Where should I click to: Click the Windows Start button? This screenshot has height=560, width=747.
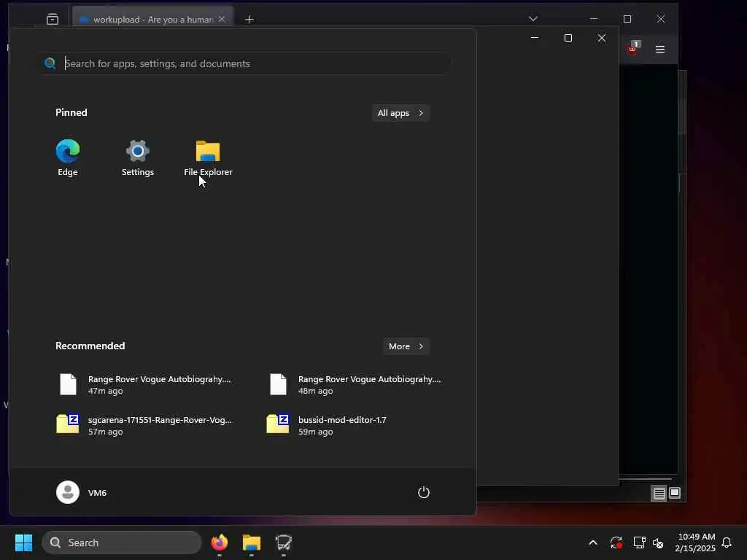tap(23, 542)
